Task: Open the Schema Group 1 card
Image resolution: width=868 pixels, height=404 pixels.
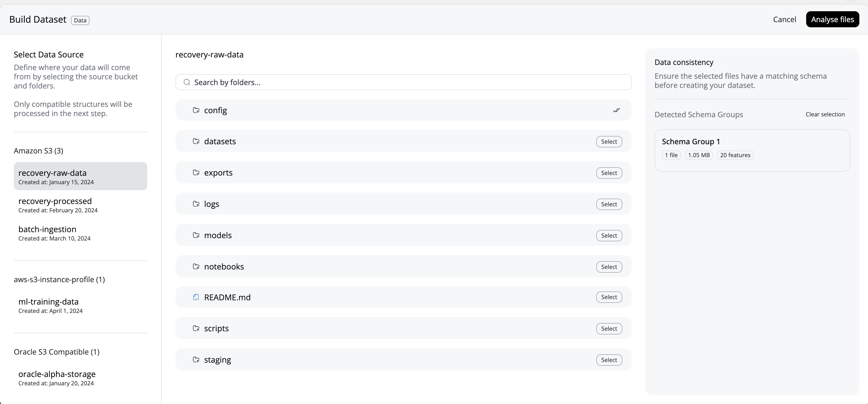Action: pos(752,150)
